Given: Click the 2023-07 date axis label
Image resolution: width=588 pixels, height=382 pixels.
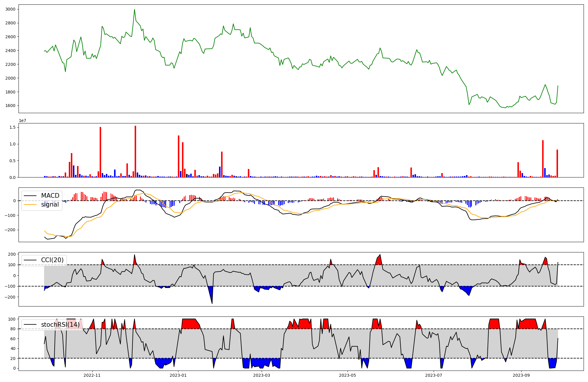Looking at the screenshot, I should (x=434, y=375).
